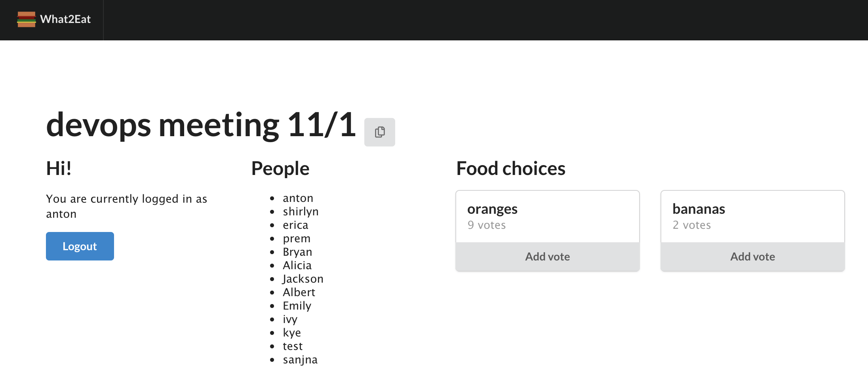This screenshot has width=868, height=384.
Task: Add a vote for bananas
Action: pyautogui.click(x=752, y=257)
